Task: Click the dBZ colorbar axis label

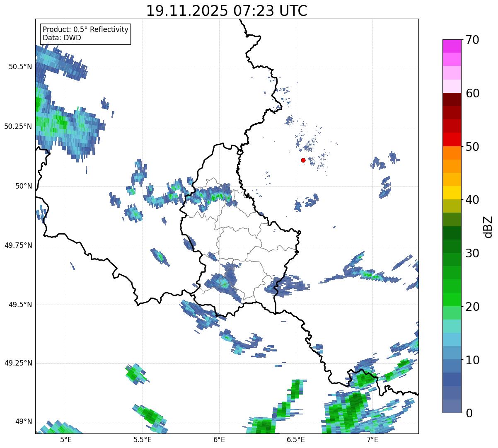Action: [x=488, y=227]
